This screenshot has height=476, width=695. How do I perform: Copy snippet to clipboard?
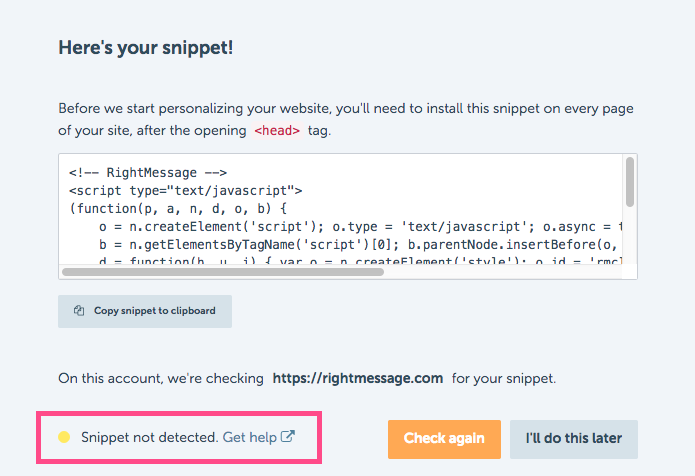(x=145, y=311)
